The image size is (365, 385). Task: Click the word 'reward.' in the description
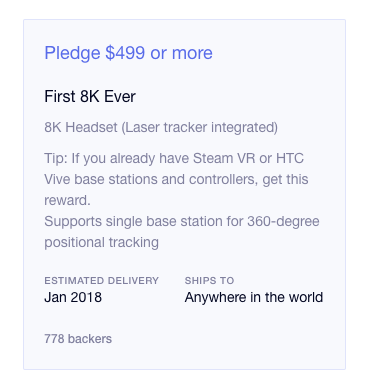tap(67, 200)
